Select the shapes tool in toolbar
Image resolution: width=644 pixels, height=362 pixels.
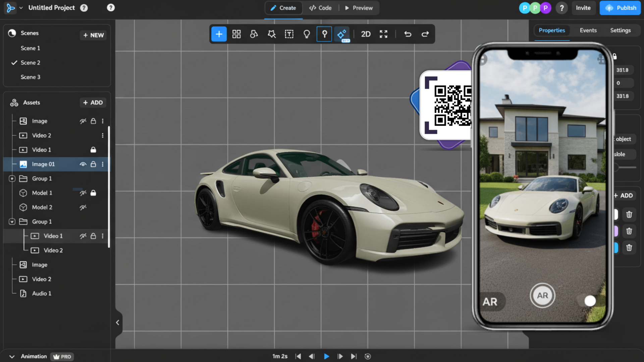254,34
